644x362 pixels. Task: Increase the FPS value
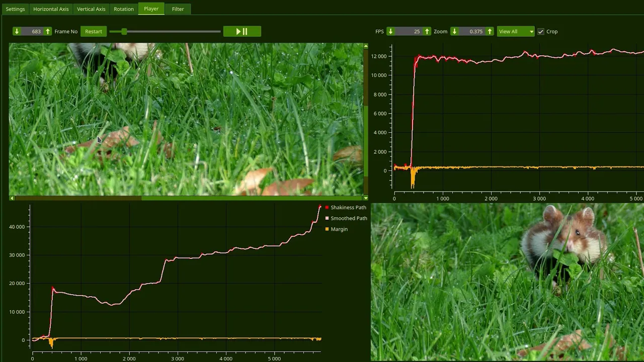pos(427,31)
